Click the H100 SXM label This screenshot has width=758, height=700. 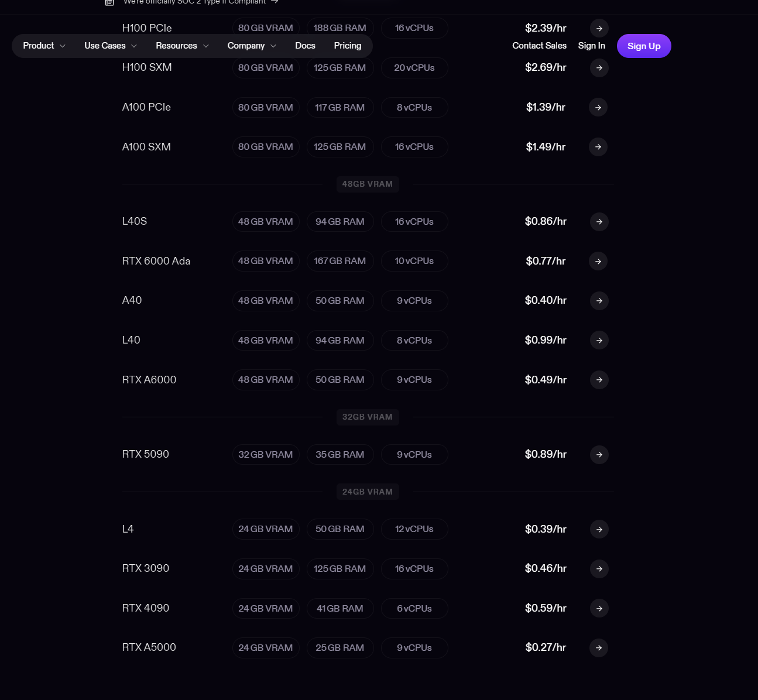click(147, 67)
